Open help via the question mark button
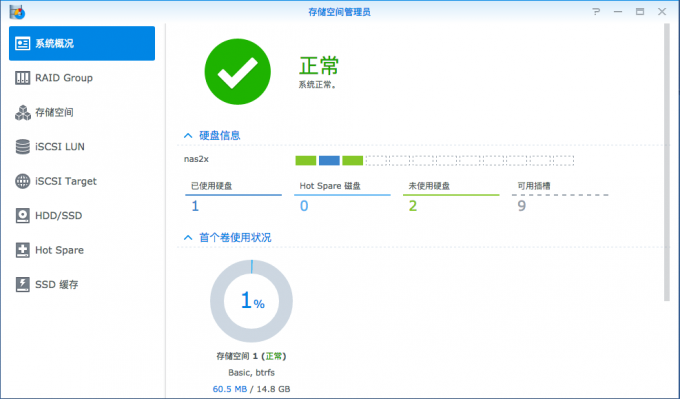Viewport: 680px width, 399px height. tap(596, 12)
